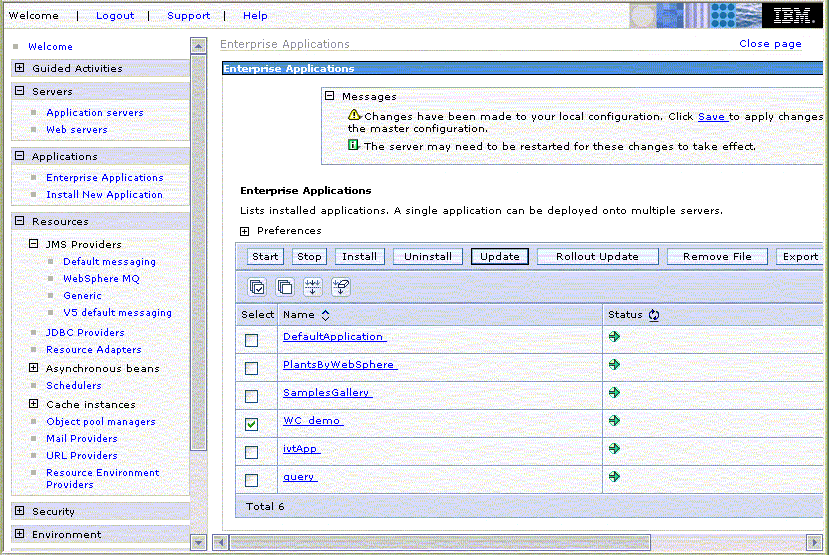Tick the ivtApp checkbox
The height and width of the screenshot is (555, 829).
252,452
